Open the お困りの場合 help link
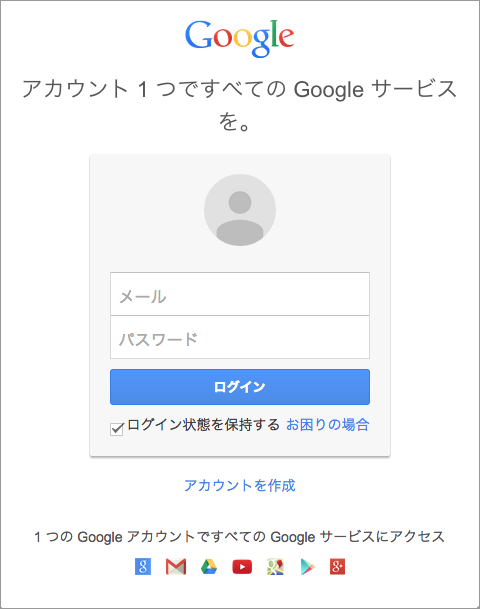This screenshot has width=480, height=609. click(x=327, y=425)
